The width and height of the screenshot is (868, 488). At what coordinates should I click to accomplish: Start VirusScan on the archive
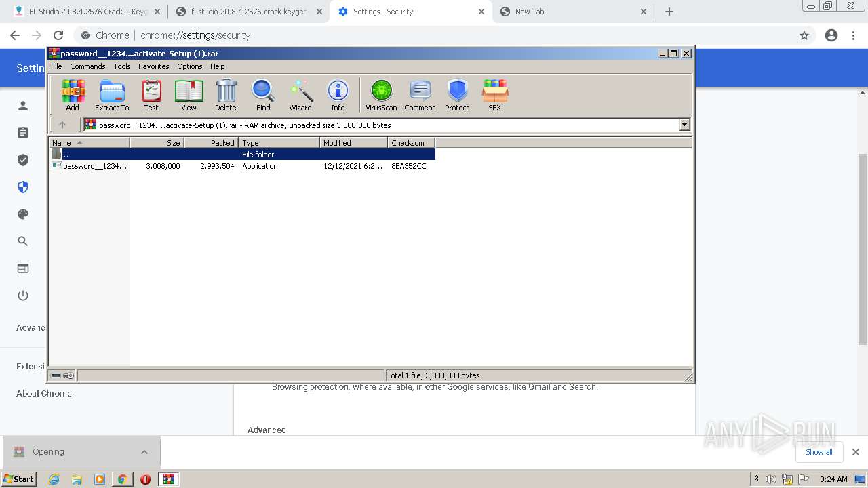click(x=381, y=95)
